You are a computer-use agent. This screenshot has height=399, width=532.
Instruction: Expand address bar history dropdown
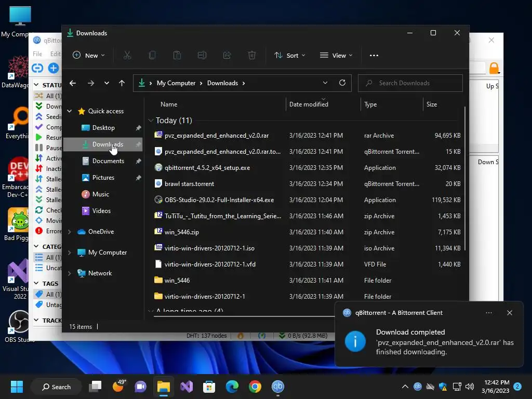325,83
